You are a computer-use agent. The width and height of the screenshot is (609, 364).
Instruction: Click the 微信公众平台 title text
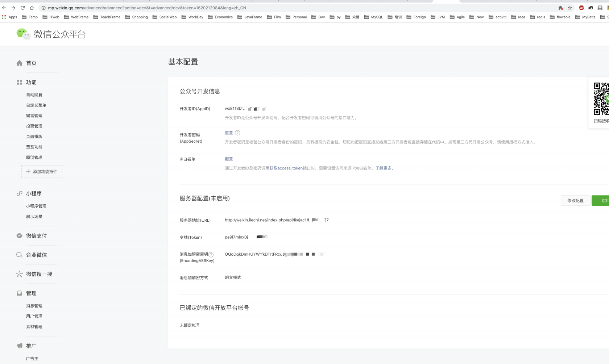(59, 34)
